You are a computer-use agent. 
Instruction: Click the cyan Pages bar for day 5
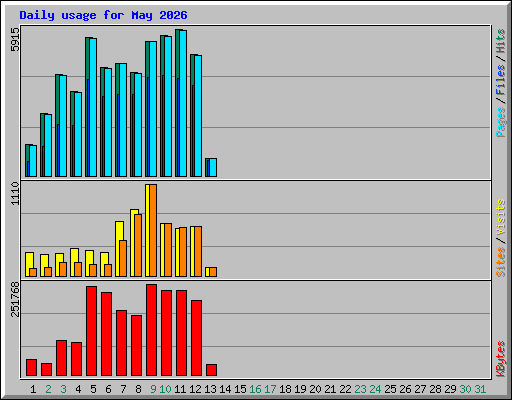pyautogui.click(x=93, y=107)
